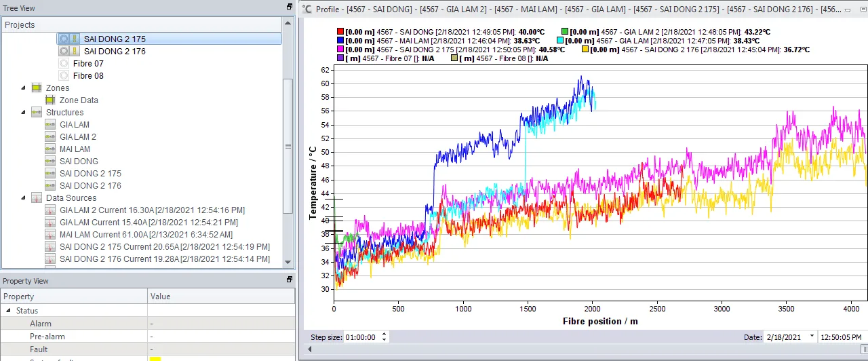Click the GIA LAM Current 15.40A data source icon
The image size is (868, 361).
(50, 223)
